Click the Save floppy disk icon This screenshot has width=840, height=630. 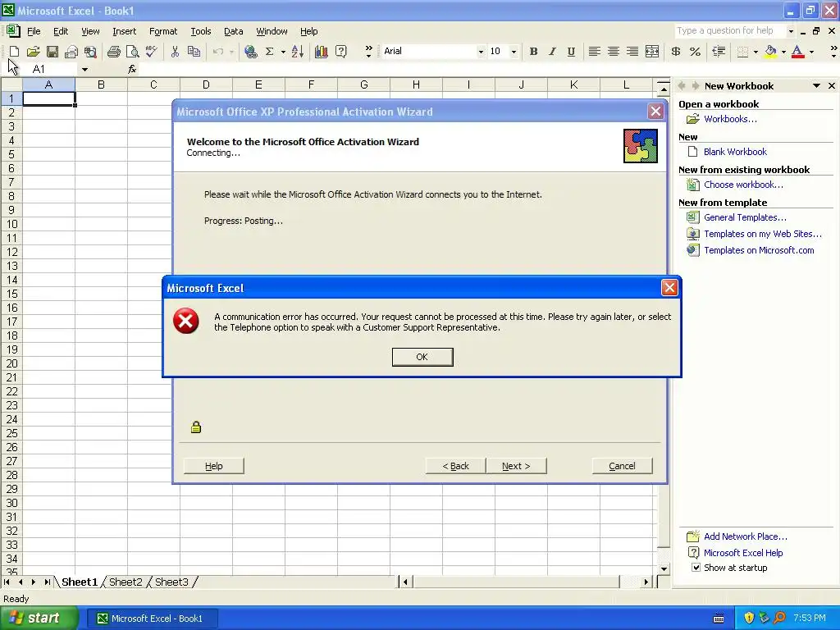52,52
